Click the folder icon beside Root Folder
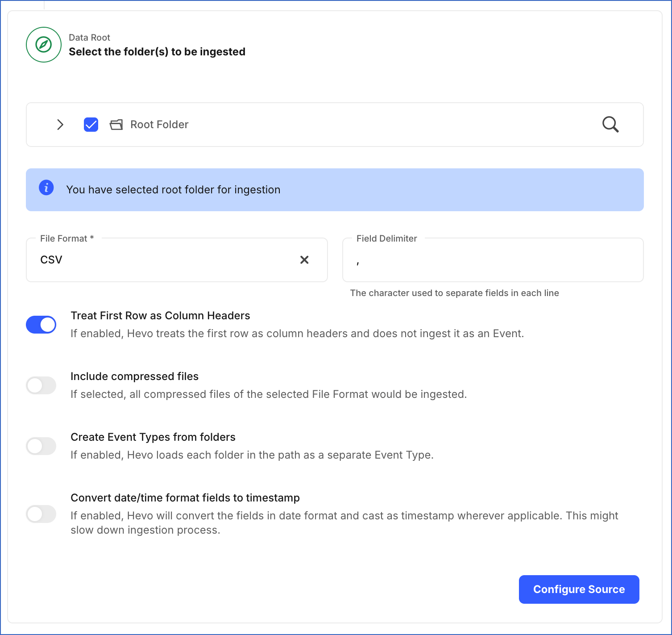This screenshot has width=672, height=635. tap(116, 125)
